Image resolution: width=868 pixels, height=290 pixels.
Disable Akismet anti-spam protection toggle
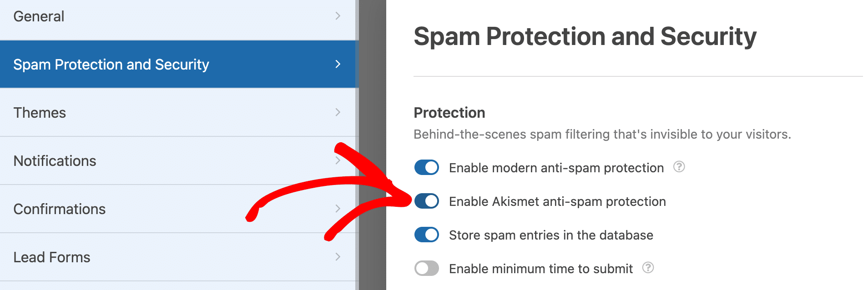pos(426,201)
